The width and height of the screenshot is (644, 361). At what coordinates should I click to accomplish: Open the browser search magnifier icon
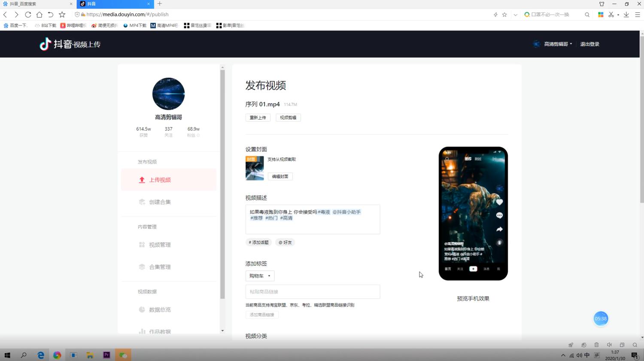(587, 14)
